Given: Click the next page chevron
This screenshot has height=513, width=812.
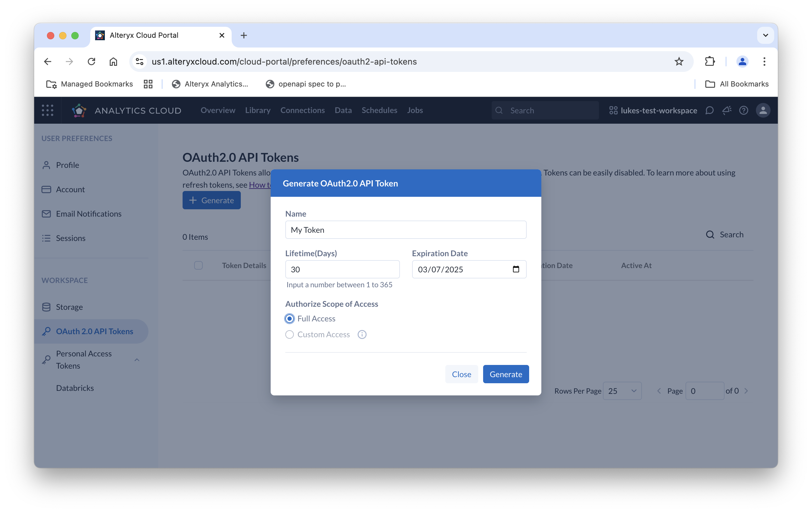Looking at the screenshot, I should pos(747,391).
